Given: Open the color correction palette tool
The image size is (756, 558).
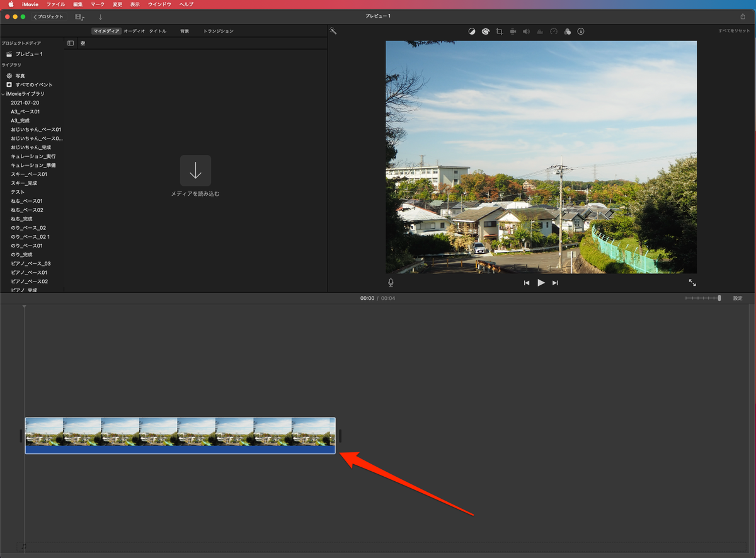Looking at the screenshot, I should [486, 31].
